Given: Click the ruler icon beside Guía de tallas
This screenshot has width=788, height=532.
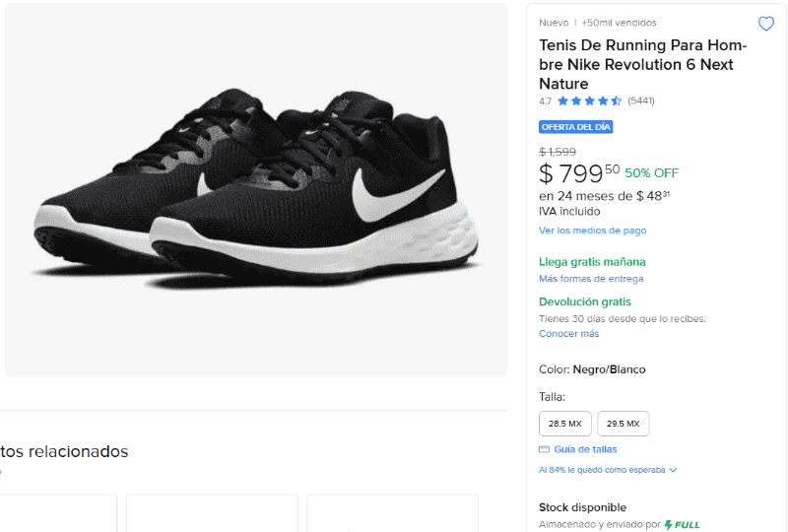Looking at the screenshot, I should pos(545,449).
